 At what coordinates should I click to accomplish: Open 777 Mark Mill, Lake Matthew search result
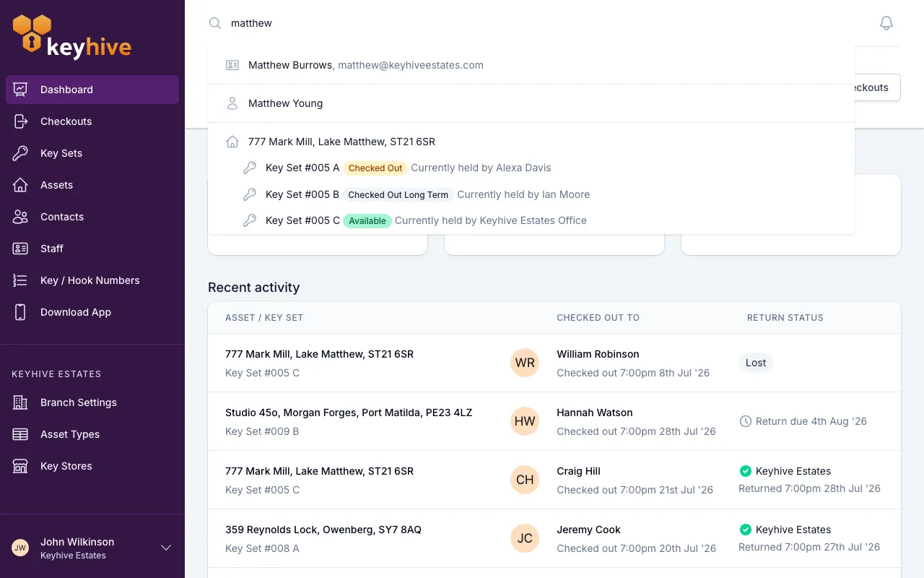tap(531, 142)
